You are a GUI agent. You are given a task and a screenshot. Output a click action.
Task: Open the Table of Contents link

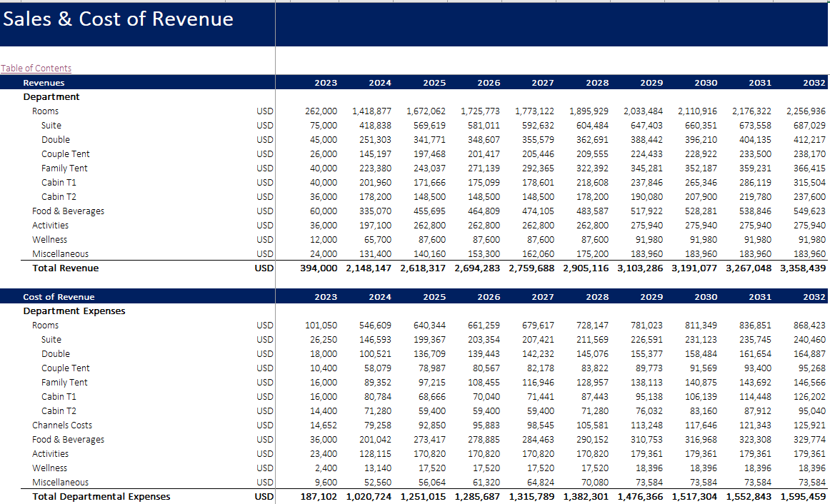point(36,69)
